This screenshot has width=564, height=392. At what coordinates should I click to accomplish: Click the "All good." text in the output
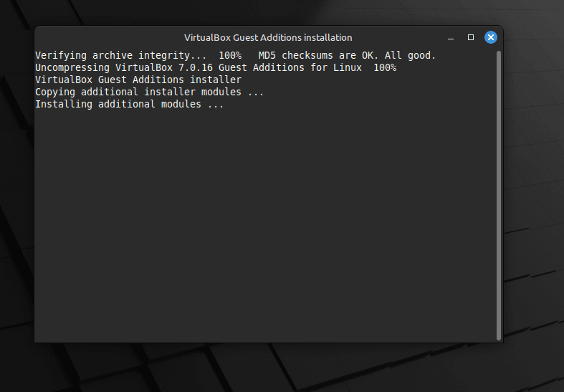point(410,55)
